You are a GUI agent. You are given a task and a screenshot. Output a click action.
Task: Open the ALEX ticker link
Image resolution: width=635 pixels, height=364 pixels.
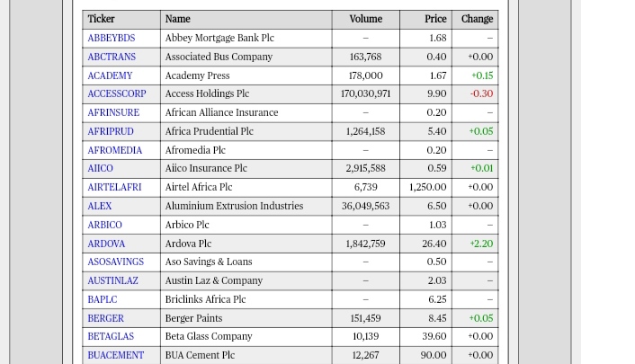(100, 206)
